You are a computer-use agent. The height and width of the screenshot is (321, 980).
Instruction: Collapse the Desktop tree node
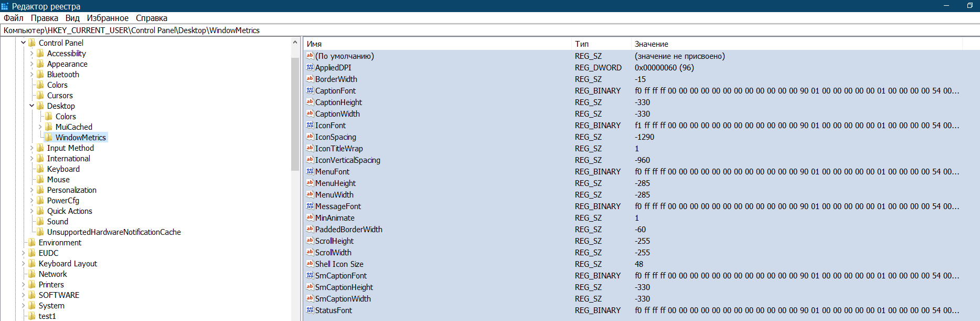pos(31,106)
